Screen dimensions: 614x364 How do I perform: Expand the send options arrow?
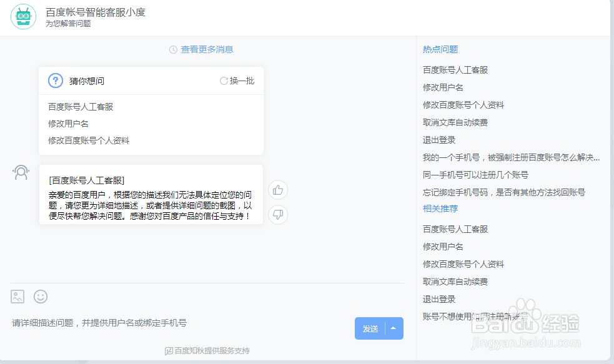[x=394, y=328]
